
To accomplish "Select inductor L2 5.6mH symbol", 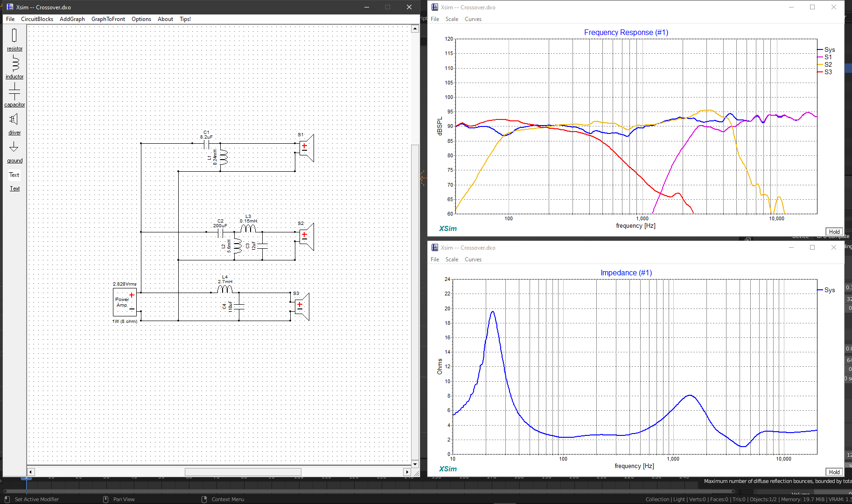I will [x=237, y=246].
